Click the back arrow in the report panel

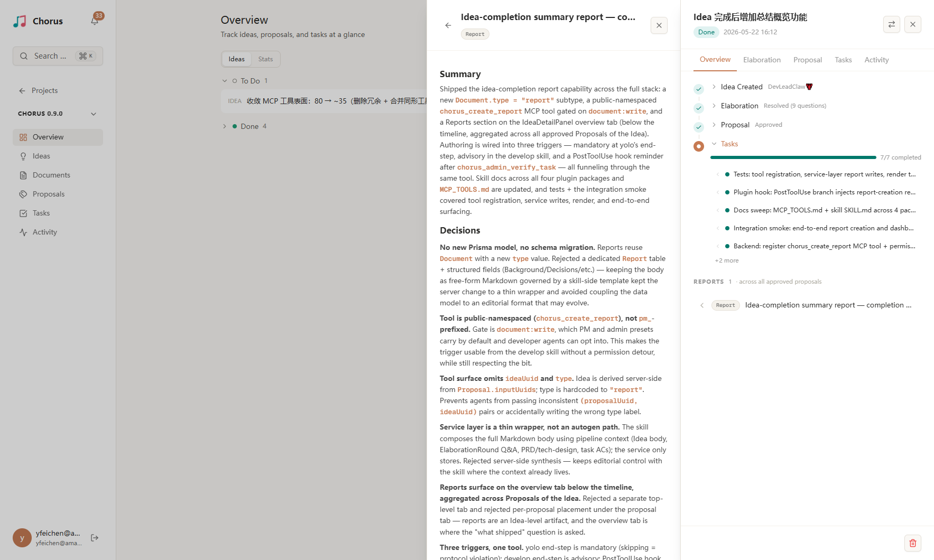[x=448, y=25]
